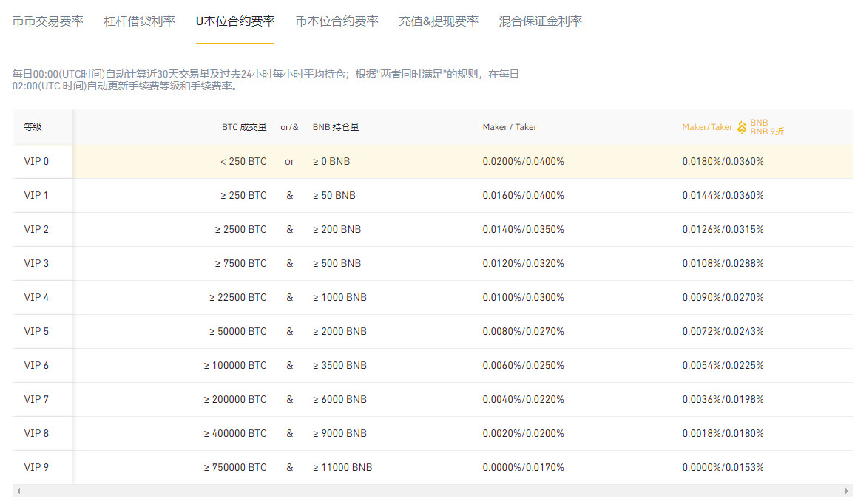
Task: Click the orange Maker/Taker BNB discount header
Action: (x=706, y=127)
